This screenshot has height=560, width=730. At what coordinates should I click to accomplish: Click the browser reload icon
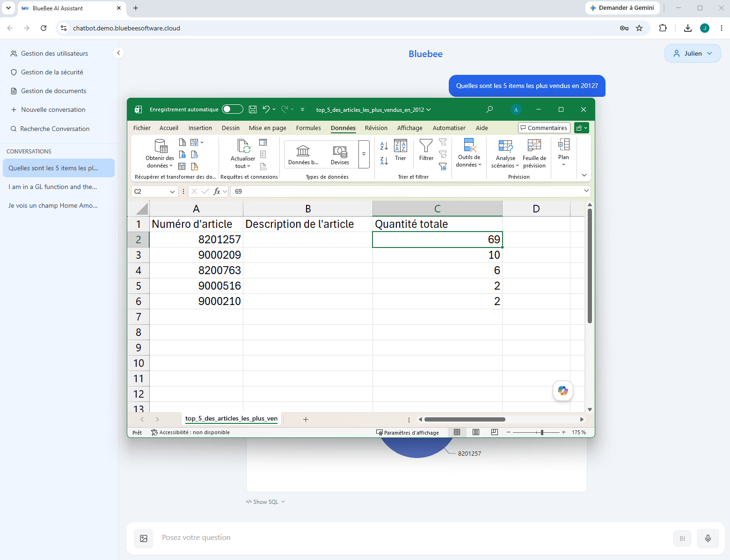coord(44,28)
